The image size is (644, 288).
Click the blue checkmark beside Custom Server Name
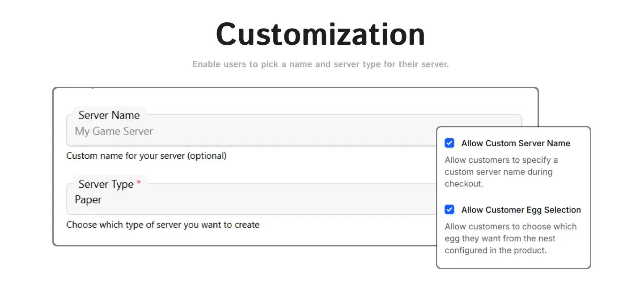point(449,143)
